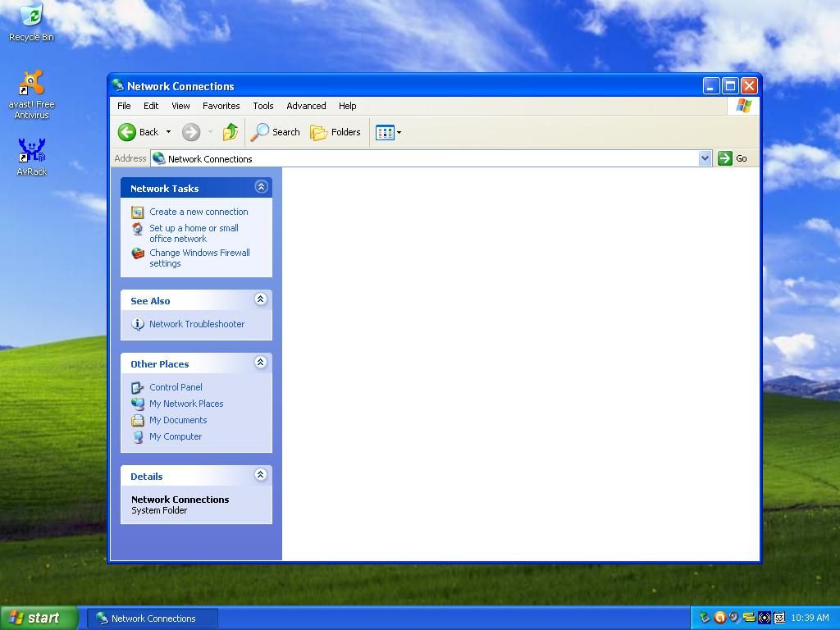840x630 pixels.
Task: Minimize the Network Connections window
Action: [711, 85]
